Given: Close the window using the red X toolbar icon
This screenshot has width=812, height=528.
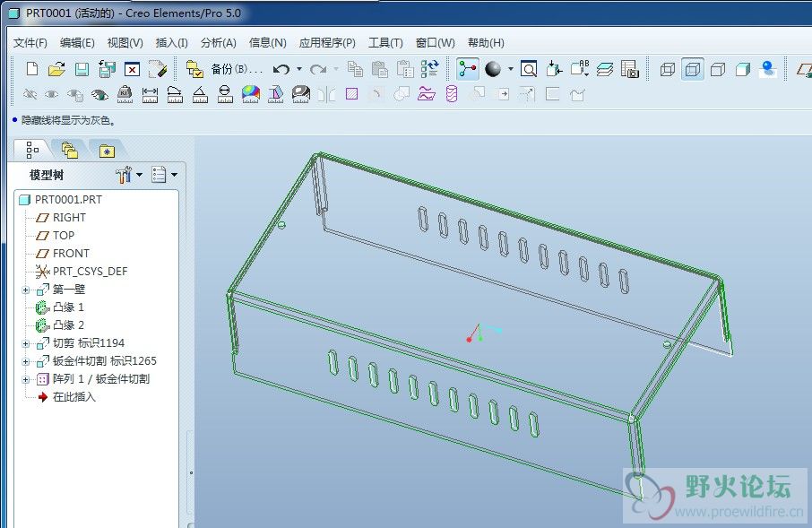Looking at the screenshot, I should pos(132,69).
